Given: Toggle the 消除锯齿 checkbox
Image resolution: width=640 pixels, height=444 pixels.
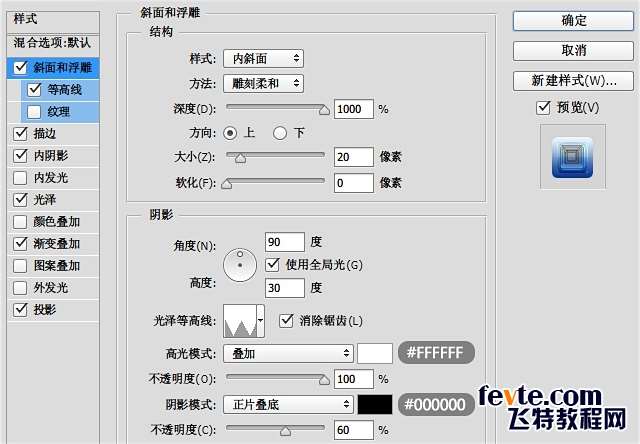Looking at the screenshot, I should click(286, 320).
